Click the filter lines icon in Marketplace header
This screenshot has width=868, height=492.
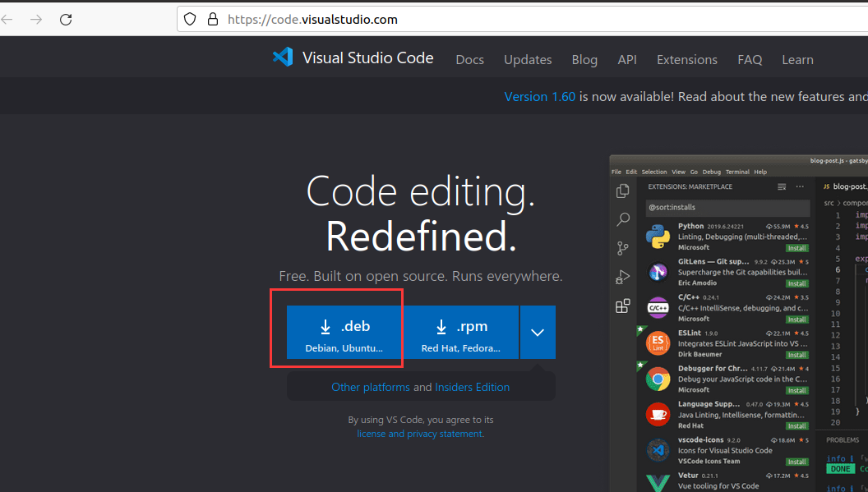pos(782,187)
